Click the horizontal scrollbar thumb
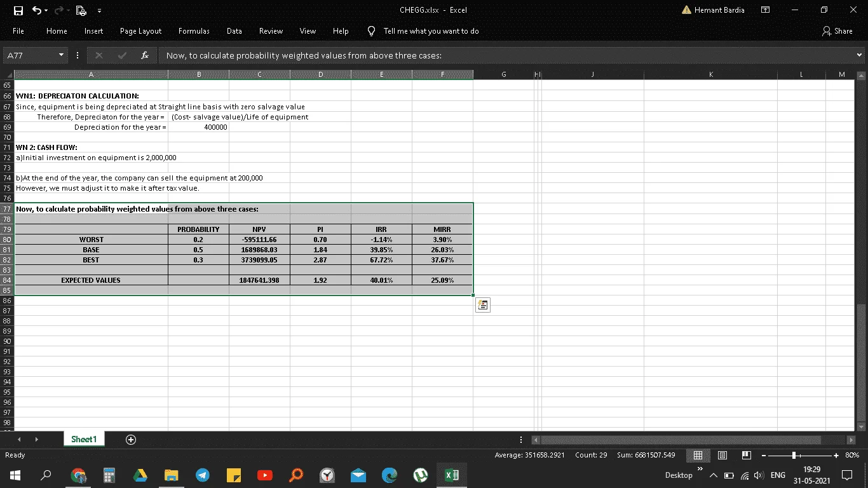 pos(681,440)
